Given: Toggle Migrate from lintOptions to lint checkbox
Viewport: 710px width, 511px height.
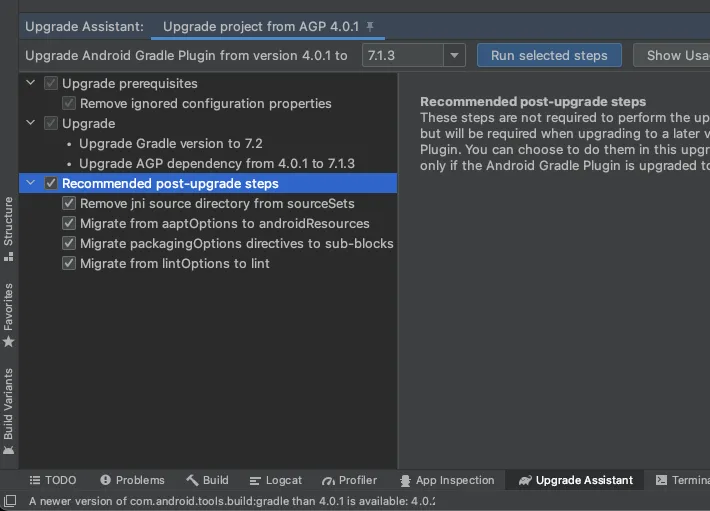Looking at the screenshot, I should [69, 263].
